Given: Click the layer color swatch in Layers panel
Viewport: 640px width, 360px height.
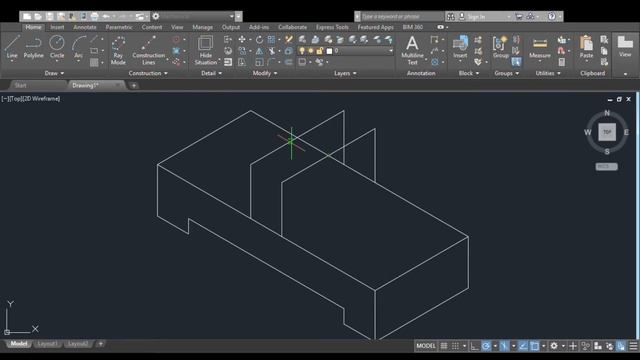Looking at the screenshot, I should [x=329, y=51].
